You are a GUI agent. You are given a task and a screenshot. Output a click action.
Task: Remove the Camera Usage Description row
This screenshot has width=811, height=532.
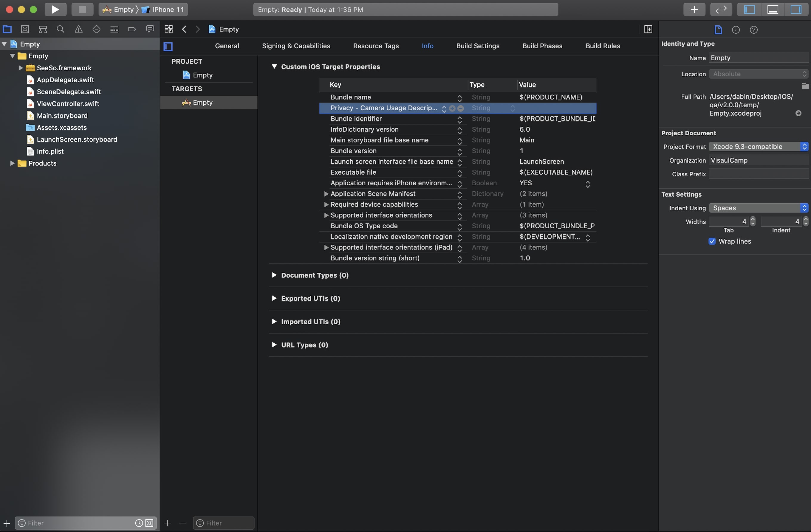(461, 108)
